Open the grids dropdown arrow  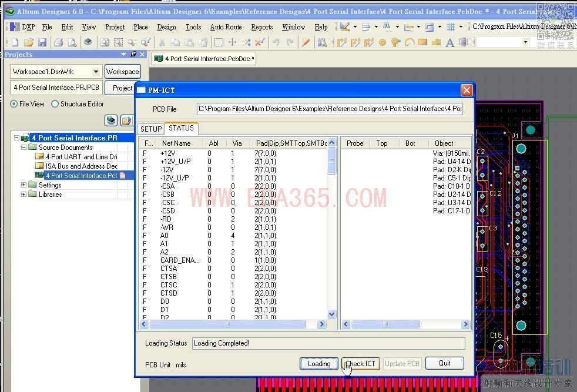point(461,26)
